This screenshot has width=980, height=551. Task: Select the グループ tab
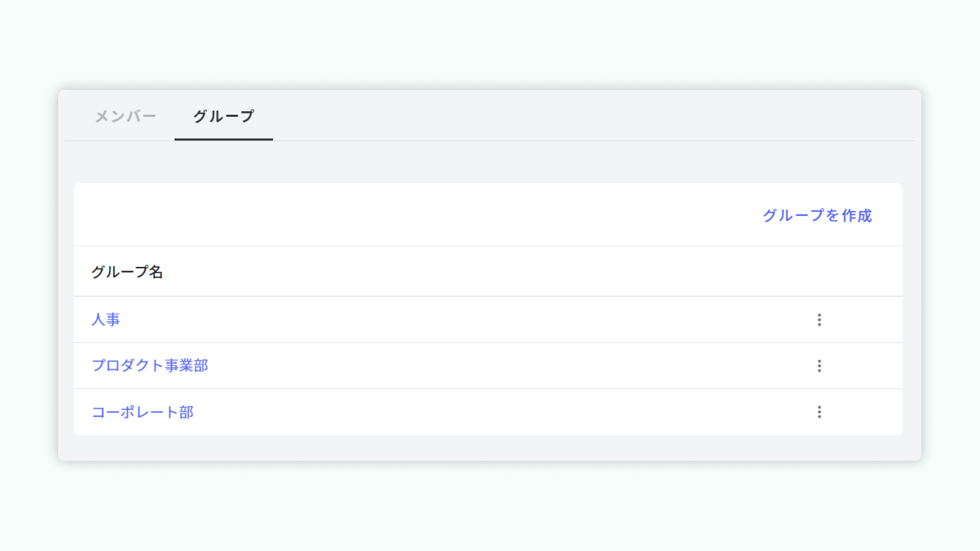pos(224,116)
